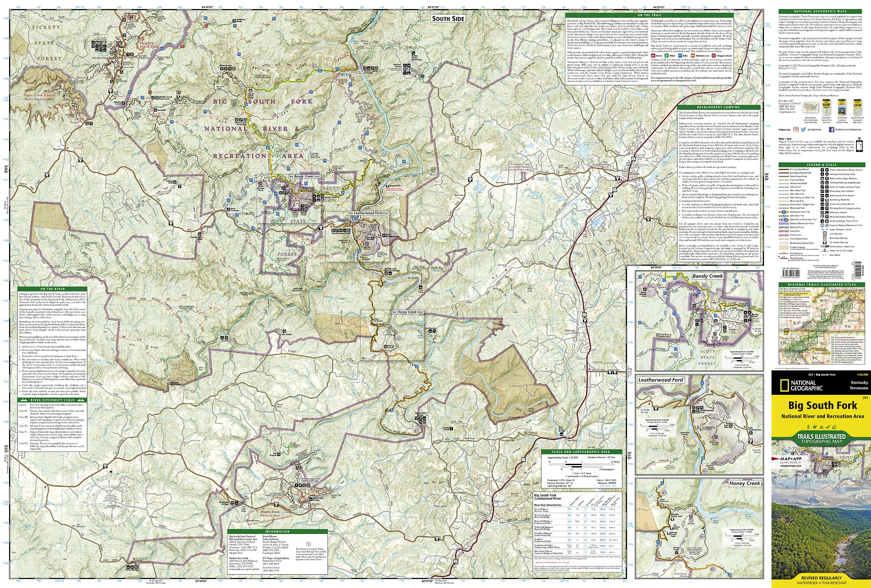Select the Trailhead Parking legend icon
The width and height of the screenshot is (871, 588).
point(822,183)
